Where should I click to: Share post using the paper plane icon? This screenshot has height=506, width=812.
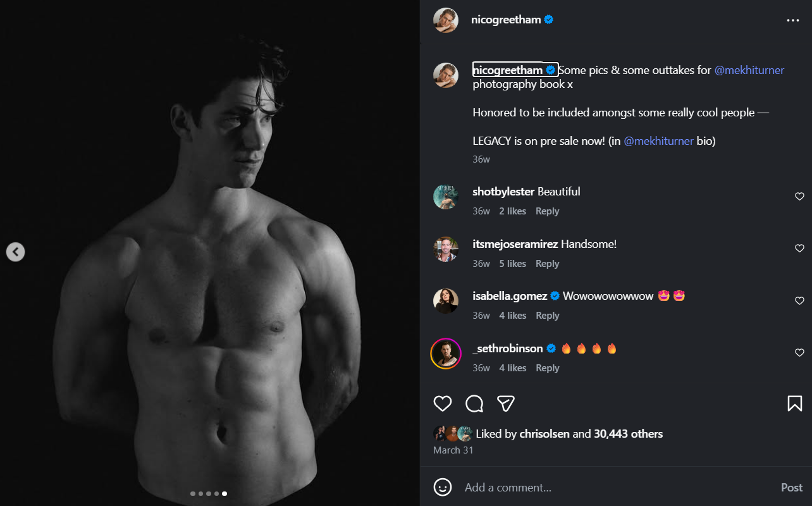pyautogui.click(x=505, y=404)
